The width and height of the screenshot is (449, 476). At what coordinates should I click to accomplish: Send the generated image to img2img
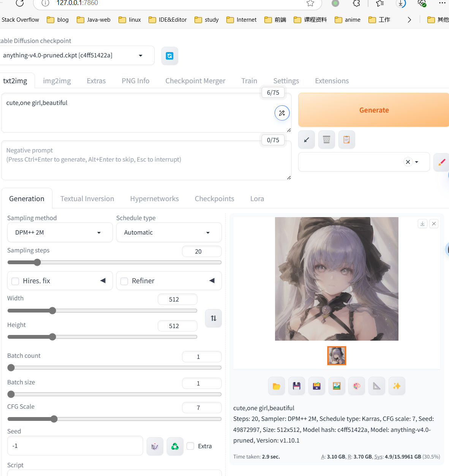tap(337, 386)
